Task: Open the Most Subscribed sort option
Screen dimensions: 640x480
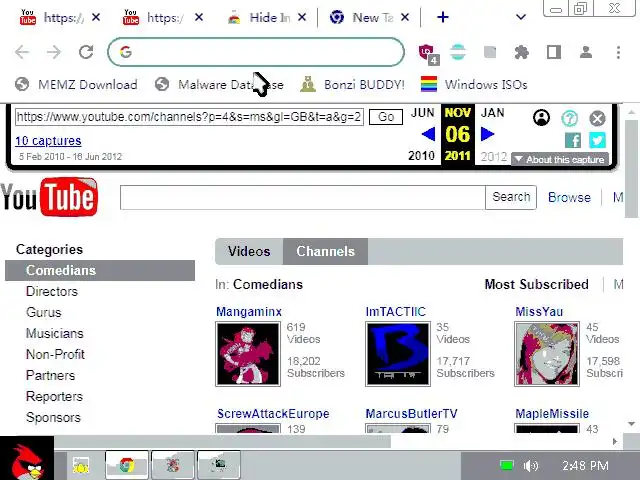Action: pyautogui.click(x=536, y=284)
